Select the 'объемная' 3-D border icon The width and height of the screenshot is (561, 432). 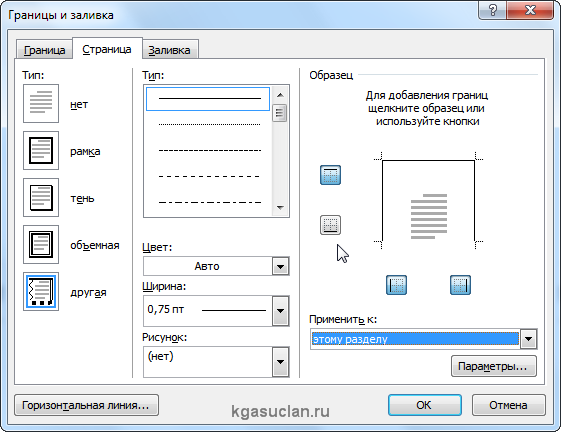[41, 244]
